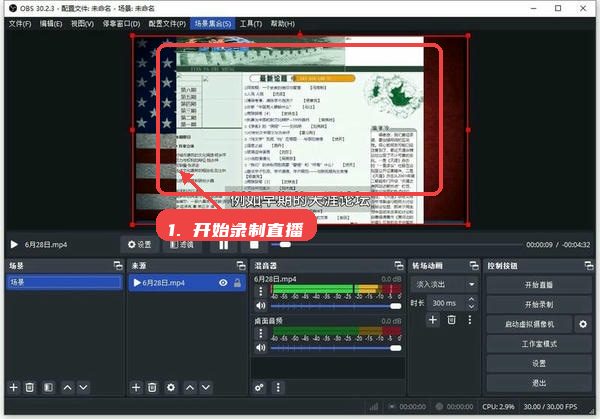Open the 编辑(E) menu

[x=51, y=24]
